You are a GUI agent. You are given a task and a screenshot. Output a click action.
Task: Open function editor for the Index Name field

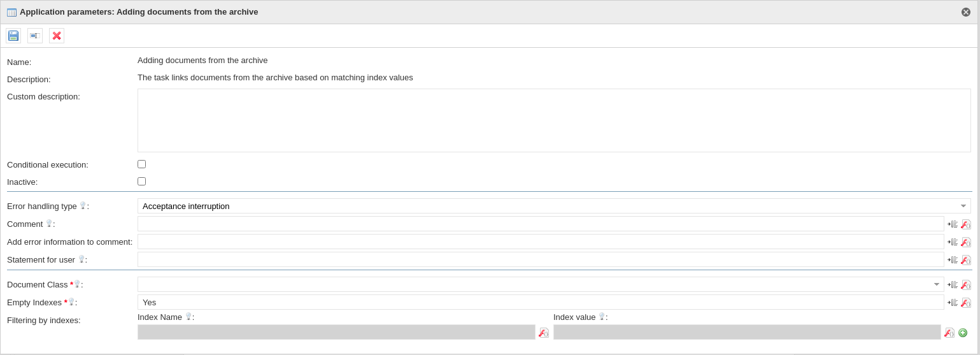coord(544,333)
